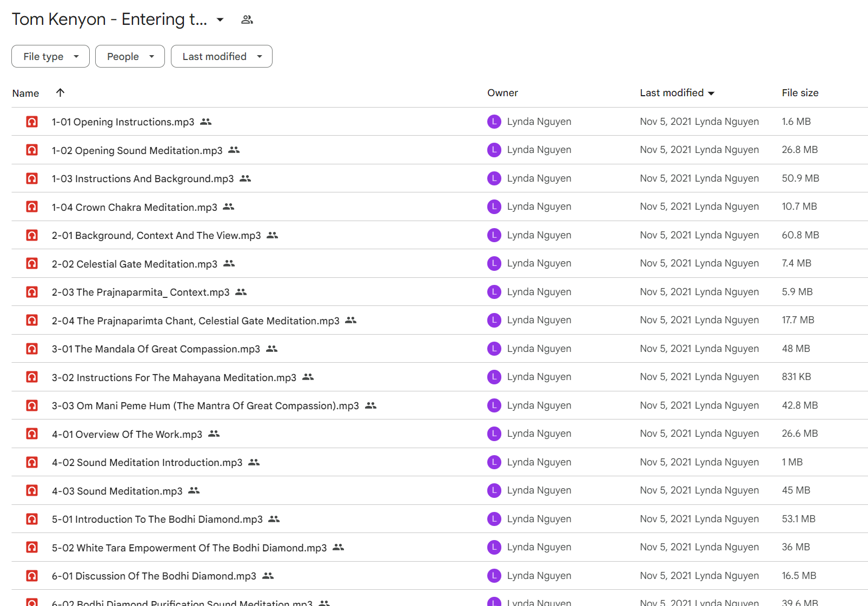Click Lynda Nguyen owner name in 2-03 Prajnaparmita row
868x606 pixels.
point(539,292)
